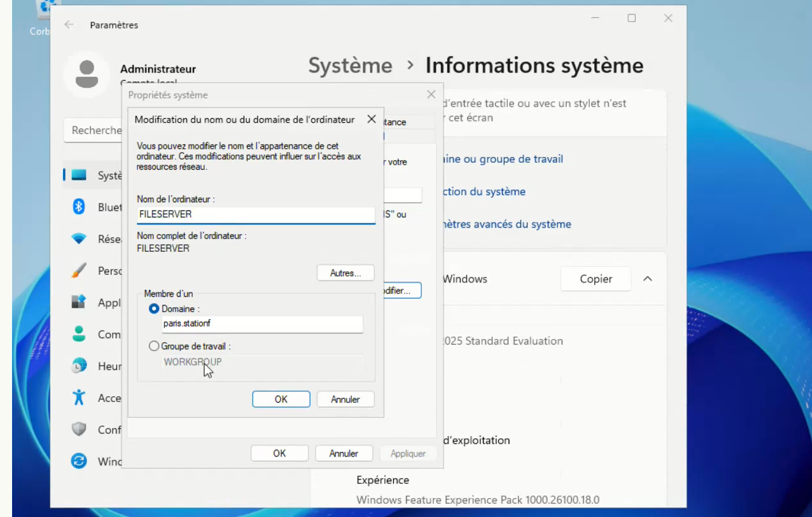Open the Applications settings section
The width and height of the screenshot is (812, 517).
pyautogui.click(x=79, y=302)
